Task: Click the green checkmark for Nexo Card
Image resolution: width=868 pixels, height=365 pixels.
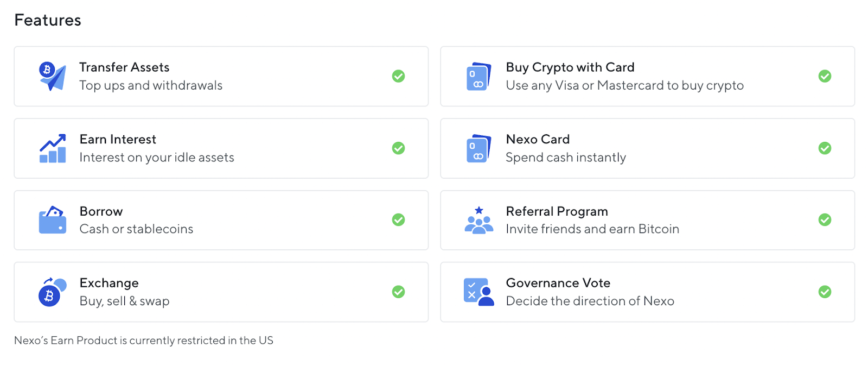Action: point(825,148)
